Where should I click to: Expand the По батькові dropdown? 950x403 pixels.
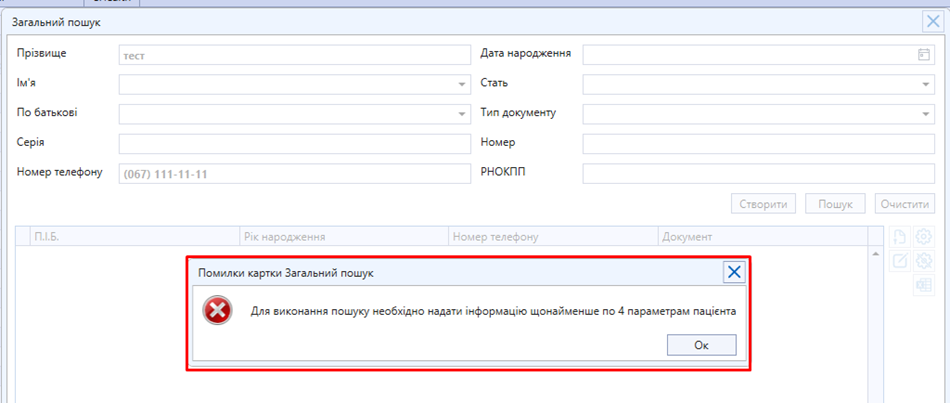click(462, 114)
